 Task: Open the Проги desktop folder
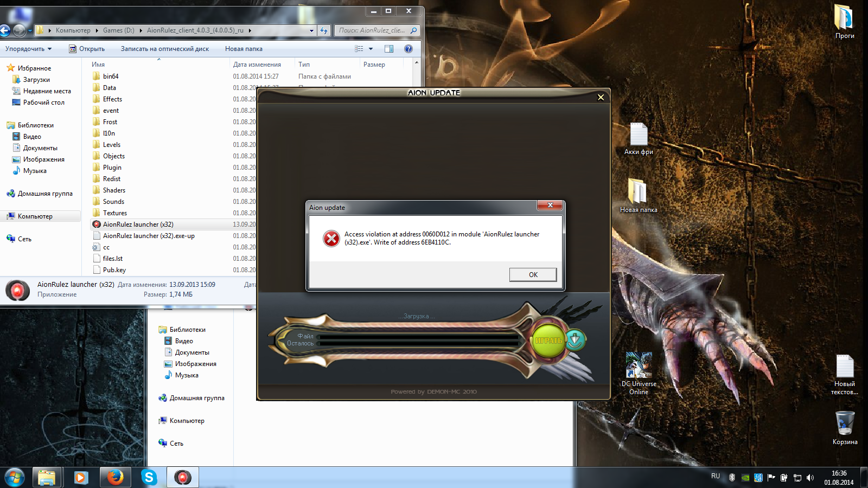tap(845, 22)
